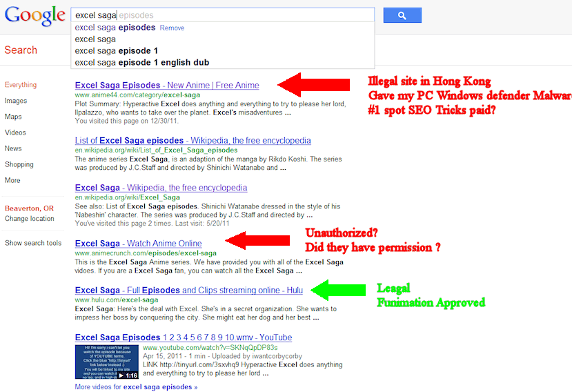The height and width of the screenshot is (392, 572).
Task: Click inside the search query field
Action: [223, 15]
